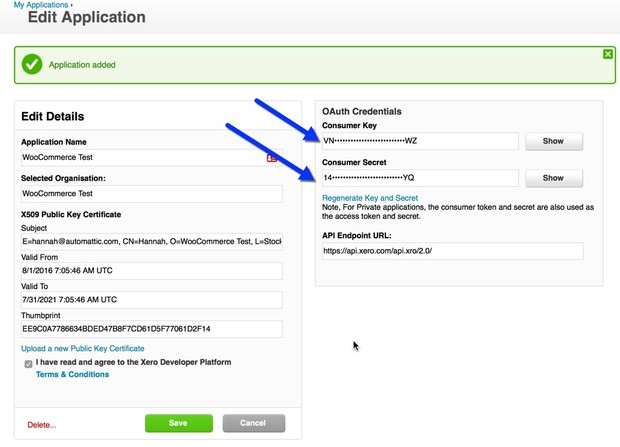Select the API Endpoint URL field
Viewport: 620px width, 447px height.
tap(453, 251)
